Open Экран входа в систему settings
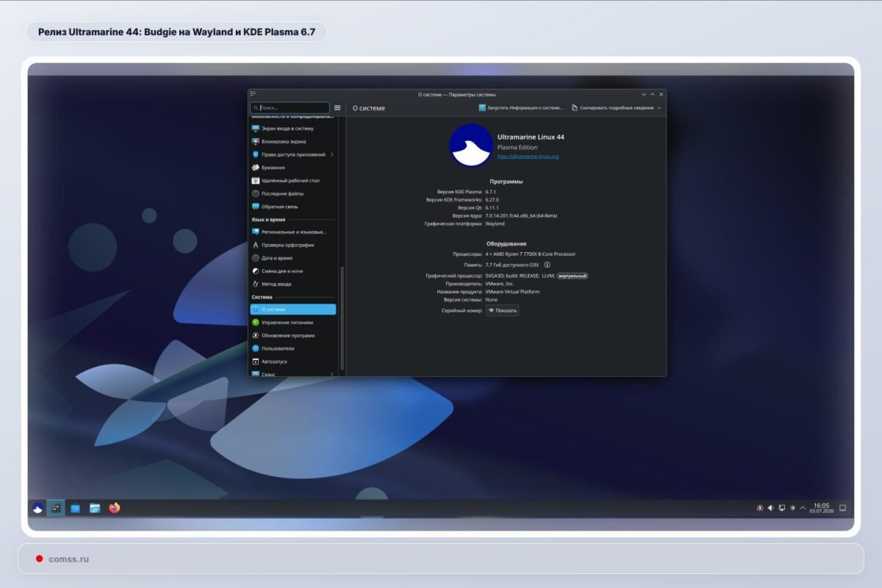Image resolution: width=882 pixels, height=588 pixels. [x=293, y=128]
